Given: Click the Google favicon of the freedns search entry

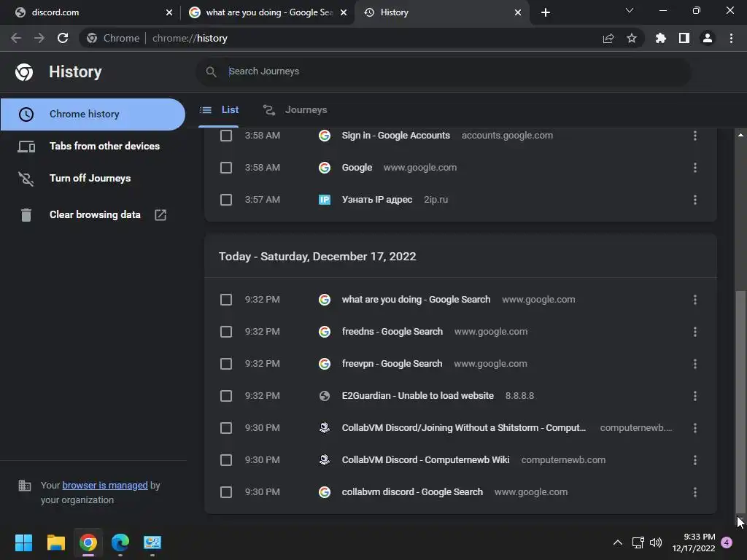Looking at the screenshot, I should tap(325, 332).
